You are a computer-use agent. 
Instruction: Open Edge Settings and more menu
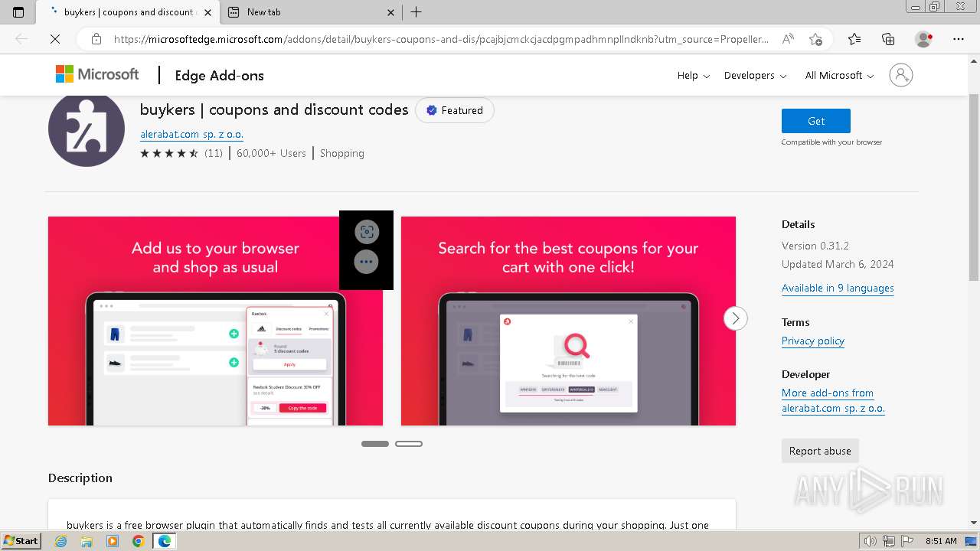tap(958, 39)
